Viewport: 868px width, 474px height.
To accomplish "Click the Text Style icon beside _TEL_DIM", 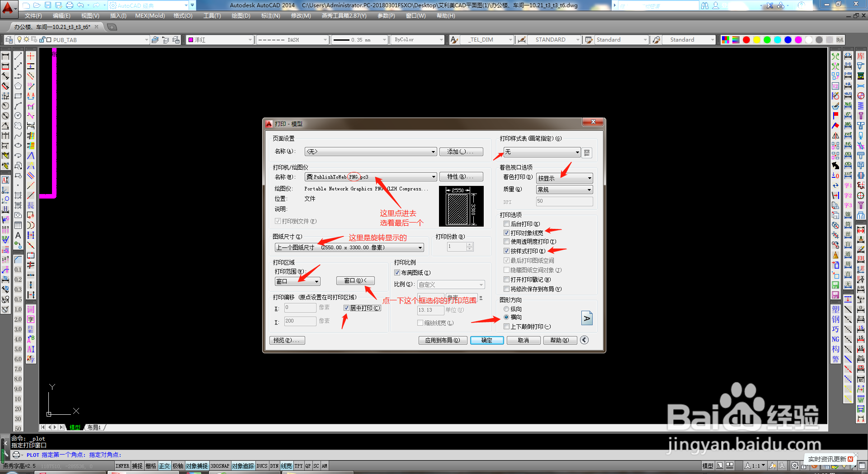I will click(x=454, y=40).
